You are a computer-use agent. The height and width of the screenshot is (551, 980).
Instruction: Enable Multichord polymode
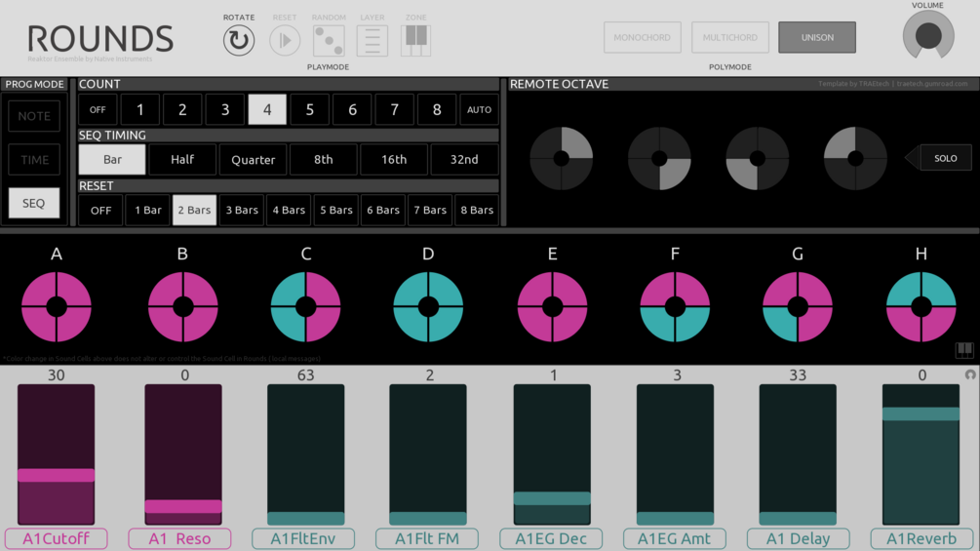(x=730, y=37)
